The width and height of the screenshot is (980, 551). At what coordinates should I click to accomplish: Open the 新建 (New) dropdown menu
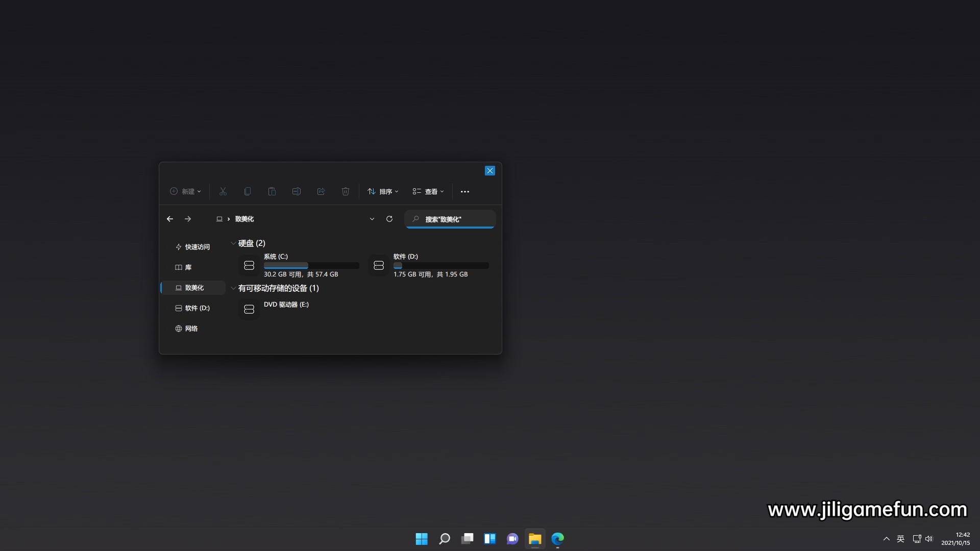coord(185,191)
